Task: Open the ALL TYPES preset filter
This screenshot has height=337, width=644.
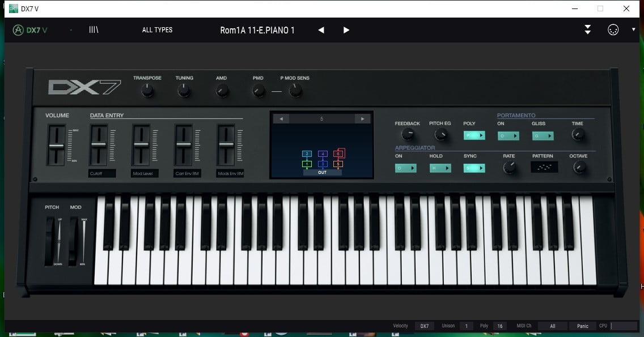Action: click(x=157, y=30)
